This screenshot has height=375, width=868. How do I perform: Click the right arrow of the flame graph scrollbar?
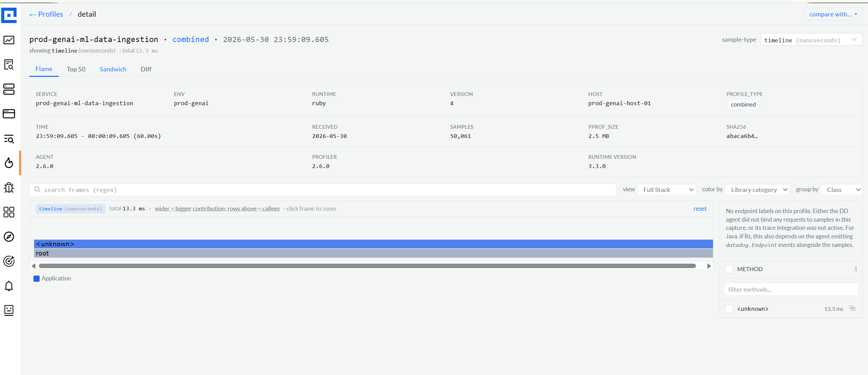709,266
